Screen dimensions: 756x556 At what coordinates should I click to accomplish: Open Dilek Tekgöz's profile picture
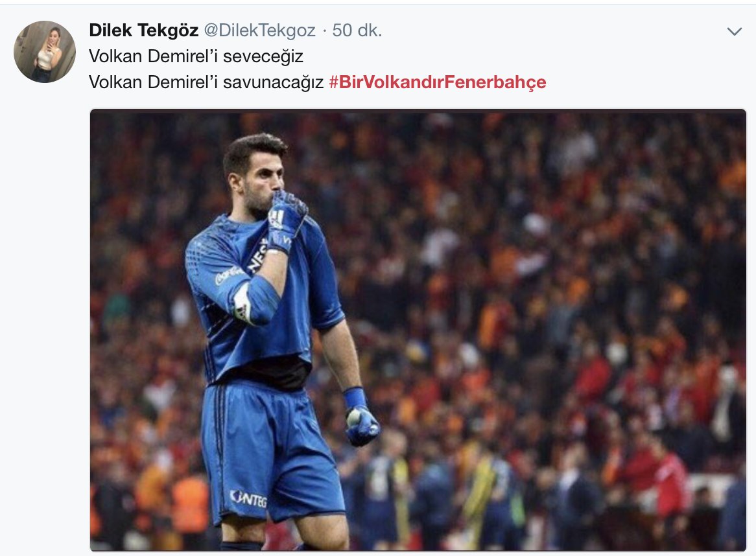point(44,52)
